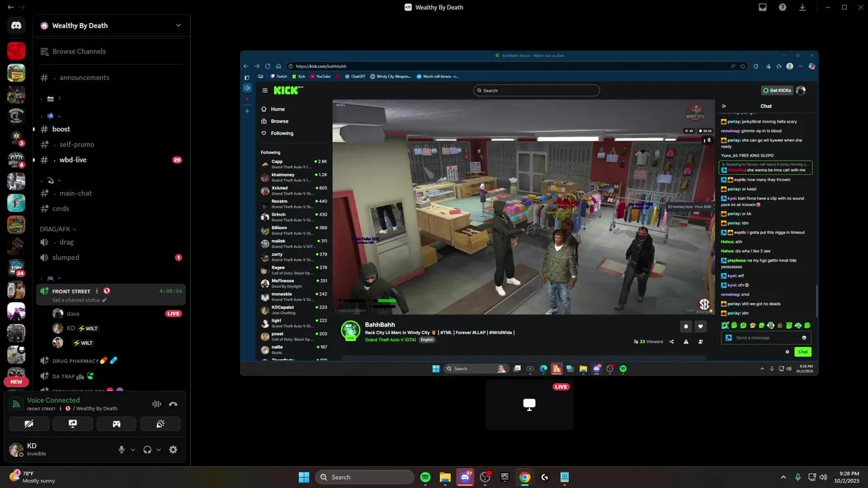Start an activity with gamepad icon
868x488 pixels.
point(117,424)
